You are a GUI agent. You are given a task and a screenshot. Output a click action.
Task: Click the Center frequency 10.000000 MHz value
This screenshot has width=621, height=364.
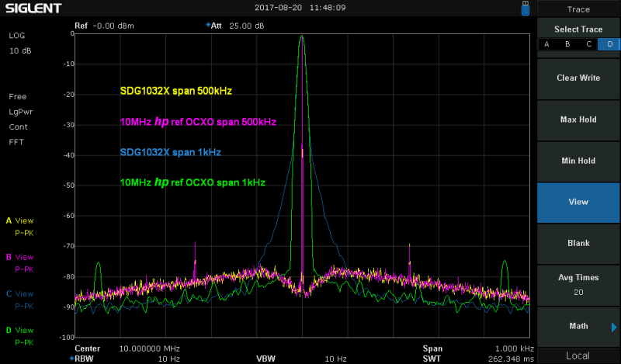(x=150, y=349)
